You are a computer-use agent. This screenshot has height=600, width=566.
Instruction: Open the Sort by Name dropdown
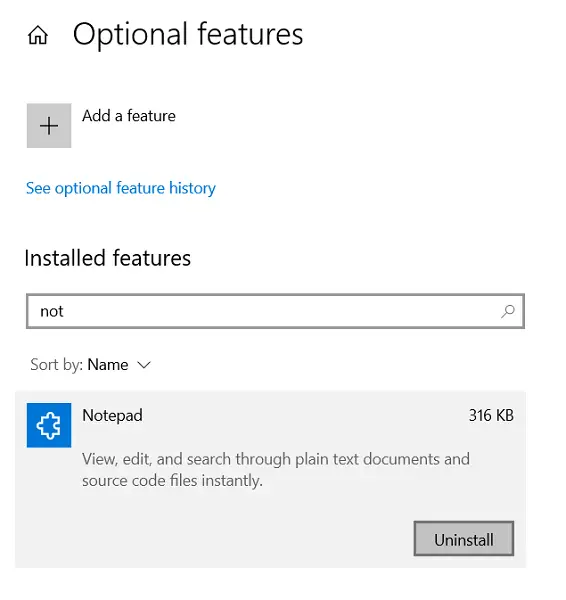tap(91, 365)
